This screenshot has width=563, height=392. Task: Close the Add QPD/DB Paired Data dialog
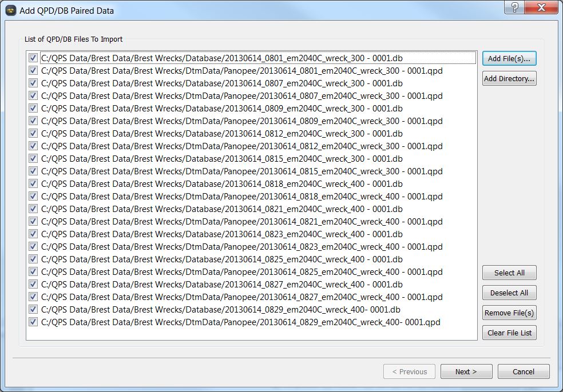tap(541, 7)
